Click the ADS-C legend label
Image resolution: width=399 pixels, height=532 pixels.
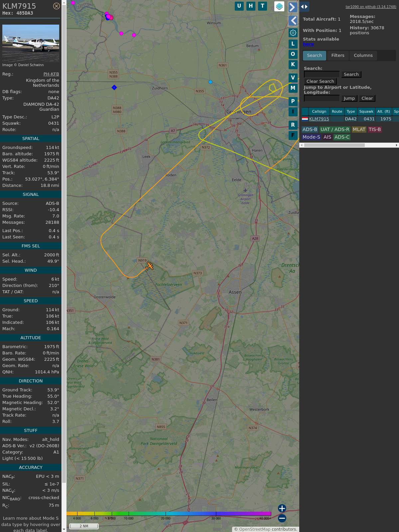pyautogui.click(x=342, y=137)
